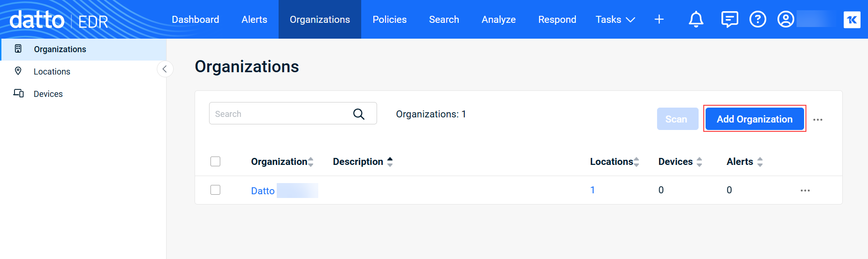The height and width of the screenshot is (259, 868).
Task: Open the more options ellipsis beside Add Organization
Action: [x=818, y=120]
